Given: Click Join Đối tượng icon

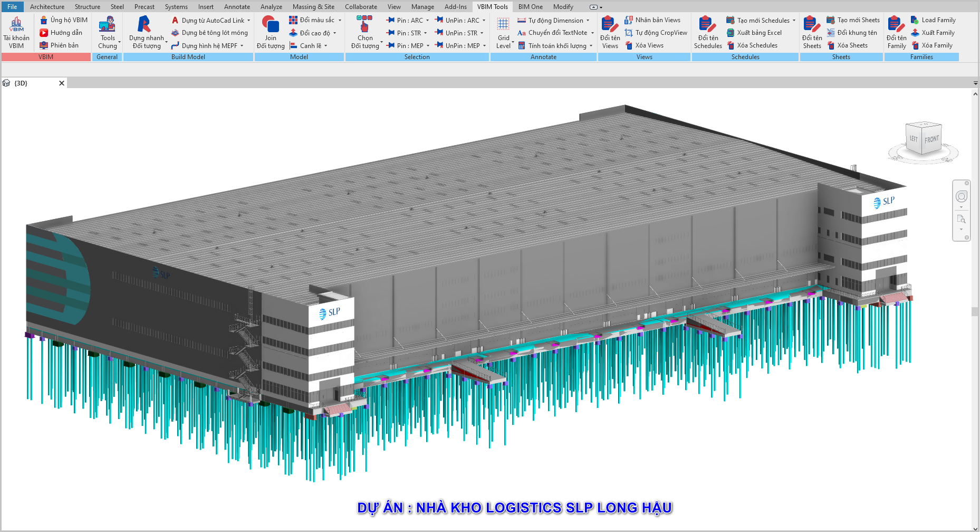Looking at the screenshot, I should 271,25.
